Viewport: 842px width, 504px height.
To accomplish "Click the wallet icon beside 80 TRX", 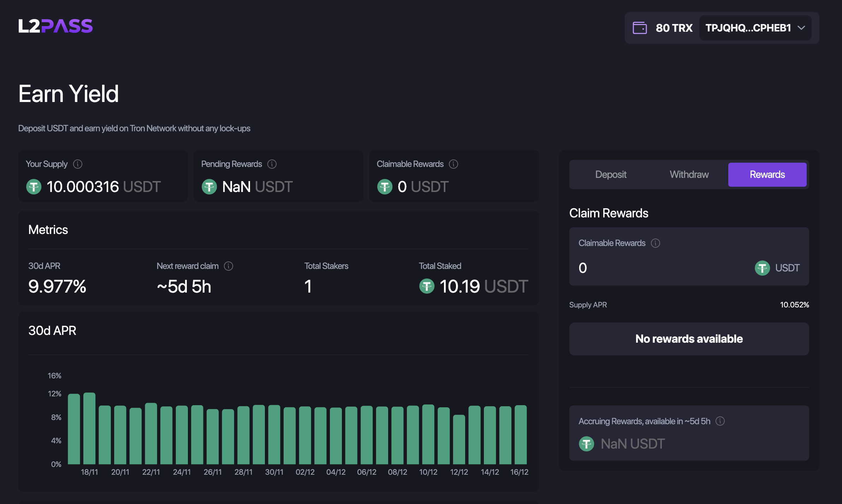I will pyautogui.click(x=640, y=27).
